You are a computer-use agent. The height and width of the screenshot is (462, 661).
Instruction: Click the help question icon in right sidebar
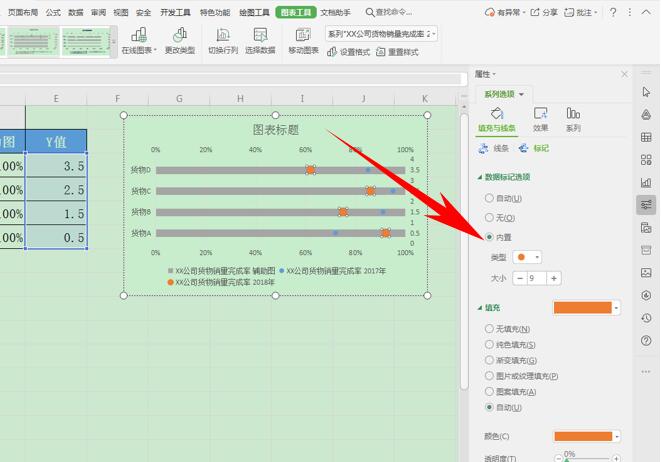[x=646, y=341]
